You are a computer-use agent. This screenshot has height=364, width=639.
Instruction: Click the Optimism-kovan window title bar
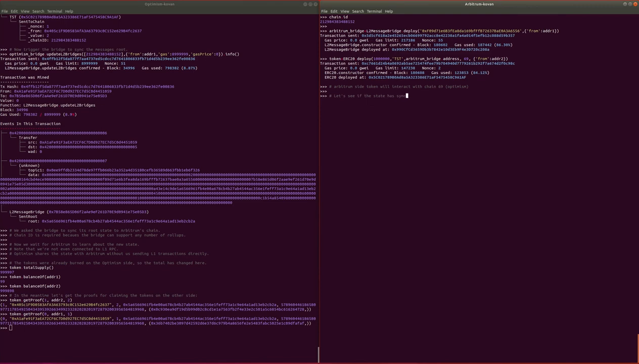click(159, 4)
